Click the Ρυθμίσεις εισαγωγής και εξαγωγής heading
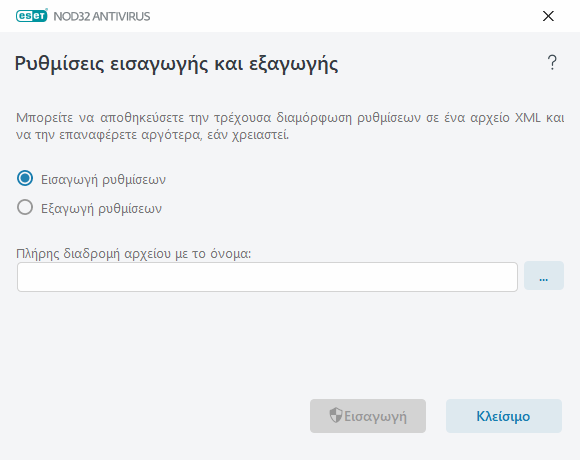 click(176, 64)
